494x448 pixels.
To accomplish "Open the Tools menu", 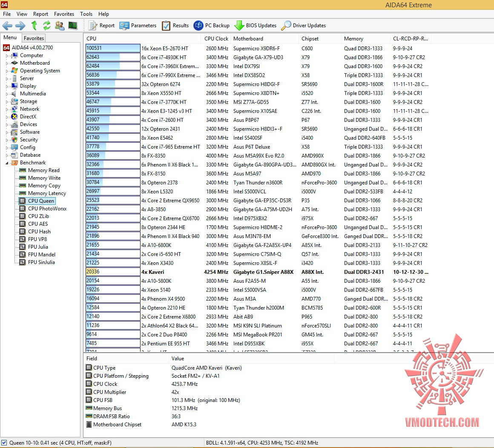I will [86, 14].
